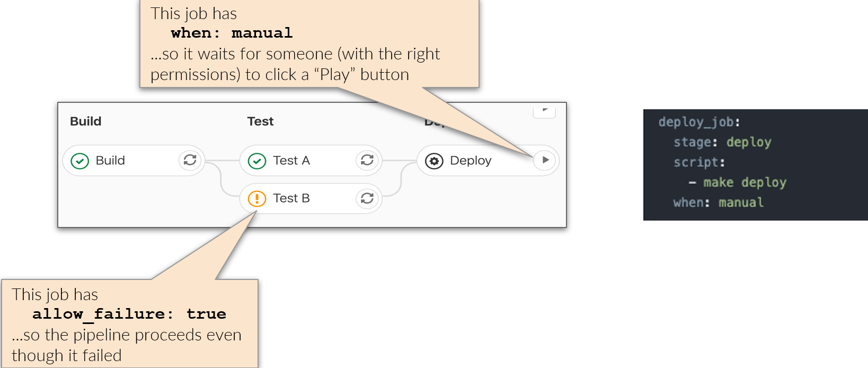Open the Build job details
The image size is (868, 368).
110,160
